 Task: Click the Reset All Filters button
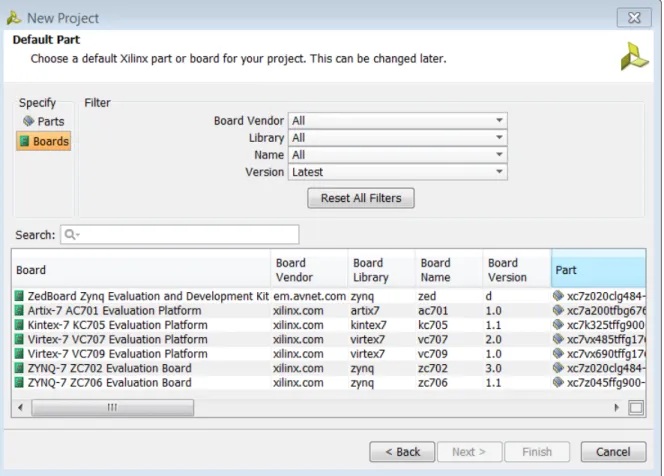[x=361, y=198]
